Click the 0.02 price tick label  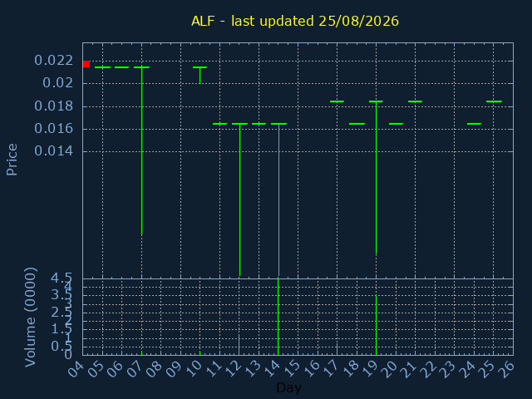point(58,82)
